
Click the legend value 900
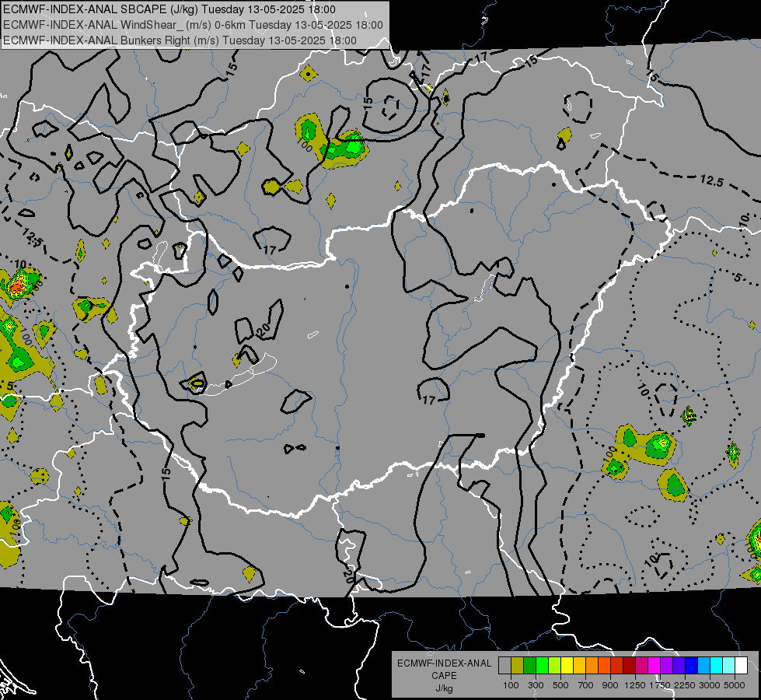(610, 685)
